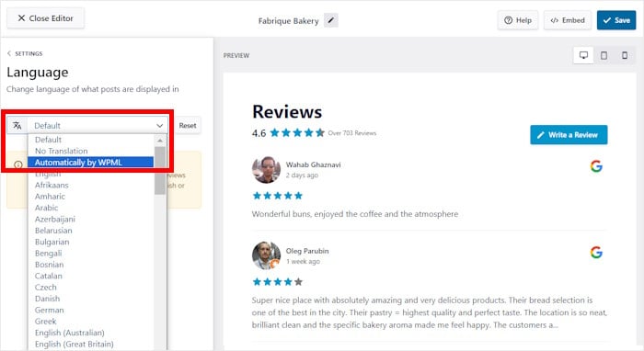Screen dimensions: 644x351
Task: Click the '1 week ago' timestamp
Action: tap(303, 261)
